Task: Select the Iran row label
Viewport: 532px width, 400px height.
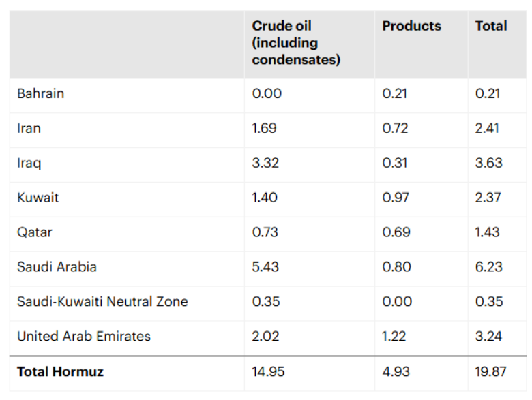Action: pyautogui.click(x=29, y=128)
